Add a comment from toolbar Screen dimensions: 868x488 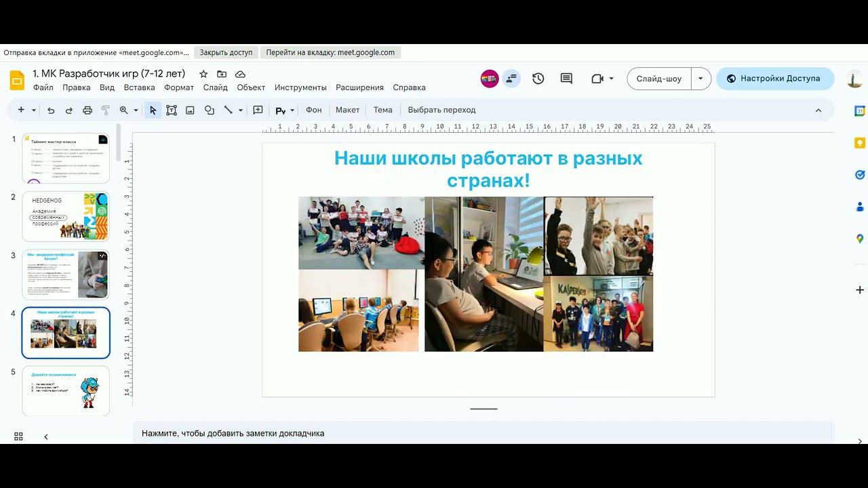pyautogui.click(x=258, y=110)
